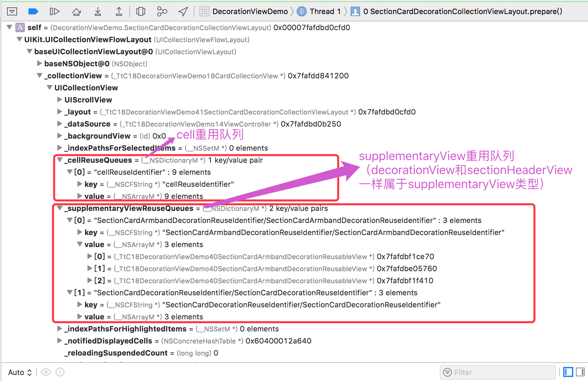The image size is (588, 381).
Task: Click the Step Out icon
Action: [119, 11]
